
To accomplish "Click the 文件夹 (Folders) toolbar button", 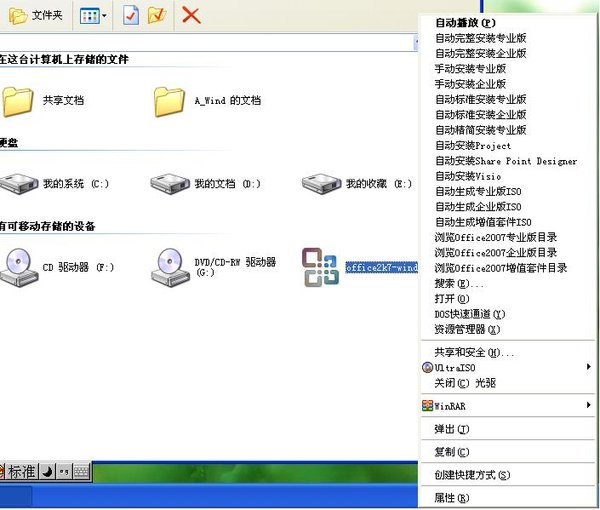I will coord(36,16).
